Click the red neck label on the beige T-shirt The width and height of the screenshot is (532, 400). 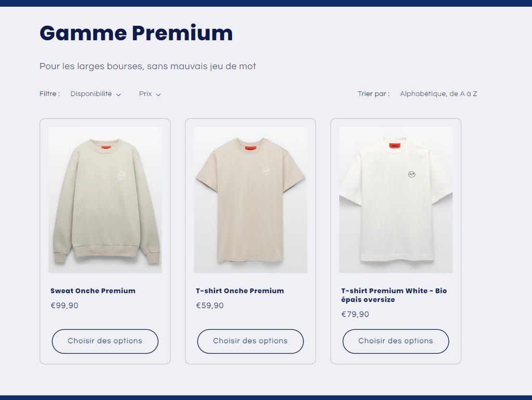pyautogui.click(x=251, y=148)
